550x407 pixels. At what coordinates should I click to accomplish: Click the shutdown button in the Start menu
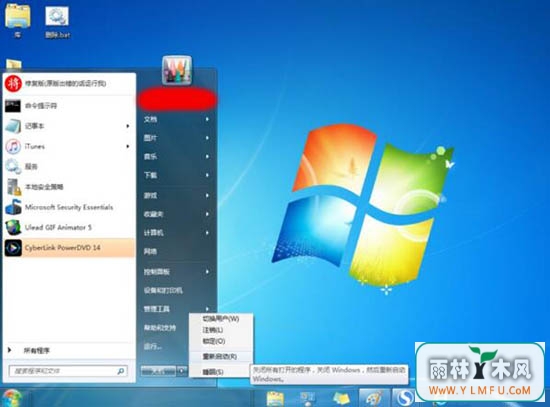tap(158, 371)
